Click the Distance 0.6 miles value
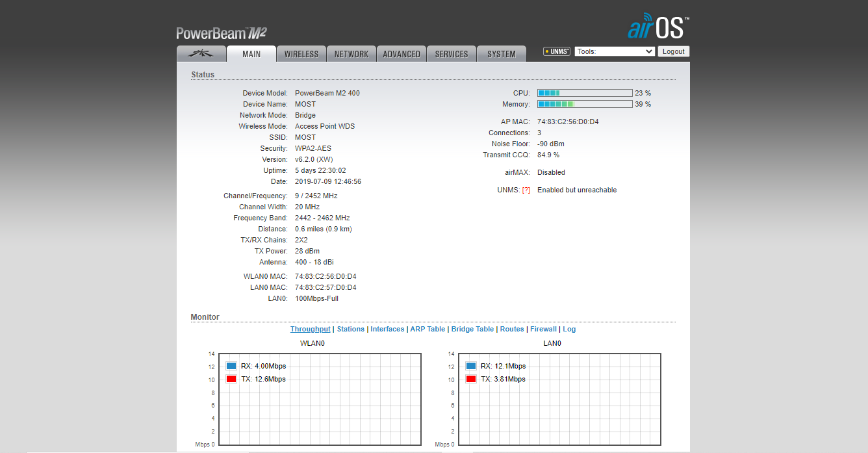This screenshot has height=453, width=868. tap(324, 229)
